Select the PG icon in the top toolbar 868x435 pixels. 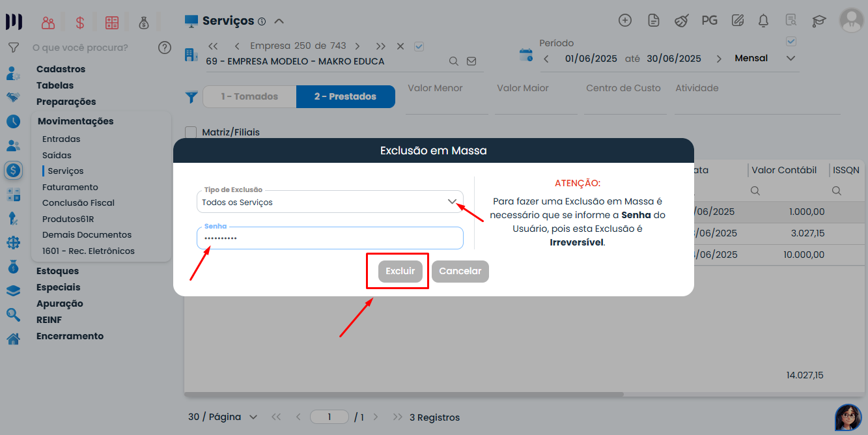[709, 20]
